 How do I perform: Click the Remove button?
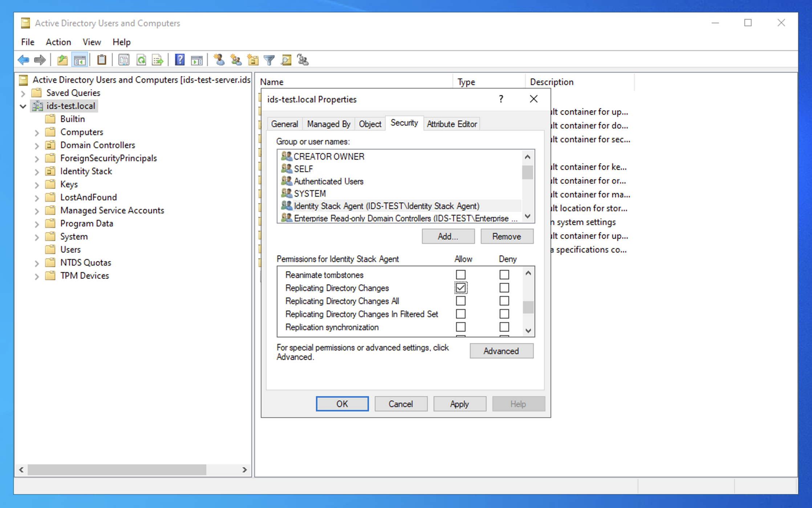pos(507,236)
